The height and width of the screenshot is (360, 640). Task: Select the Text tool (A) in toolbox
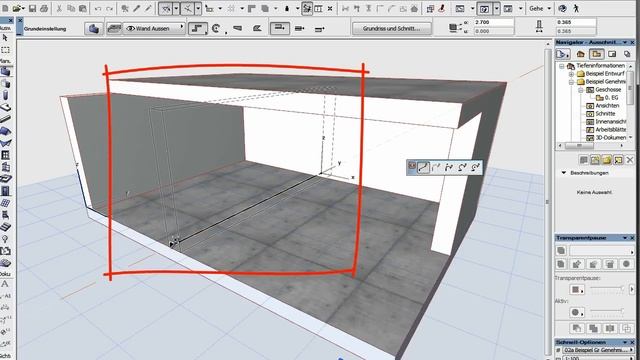click(x=5, y=284)
